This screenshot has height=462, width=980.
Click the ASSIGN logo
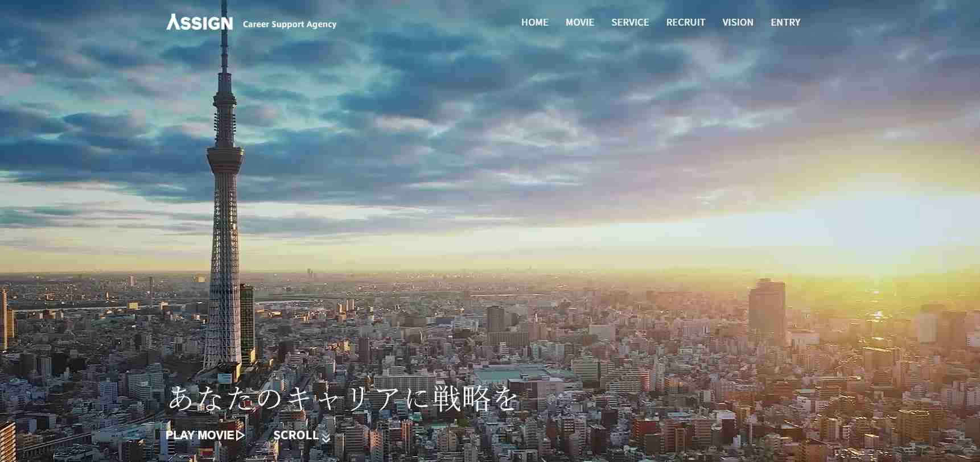[x=200, y=23]
